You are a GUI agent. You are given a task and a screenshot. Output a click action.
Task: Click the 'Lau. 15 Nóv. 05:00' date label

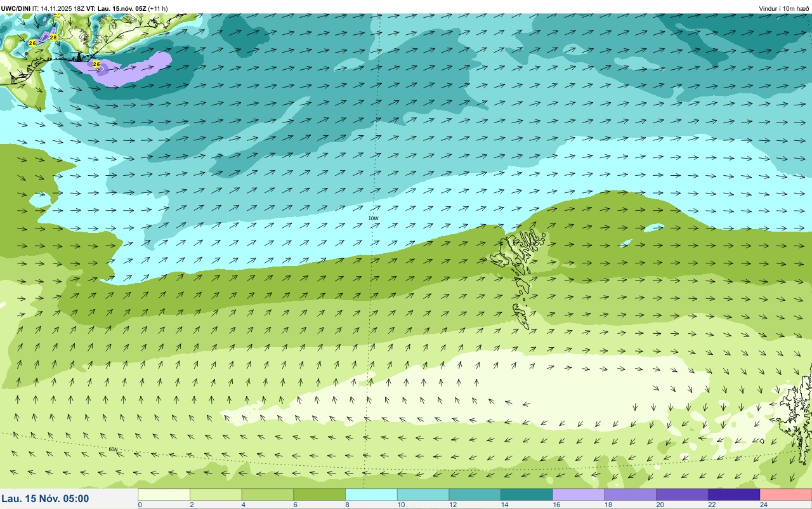pyautogui.click(x=45, y=499)
